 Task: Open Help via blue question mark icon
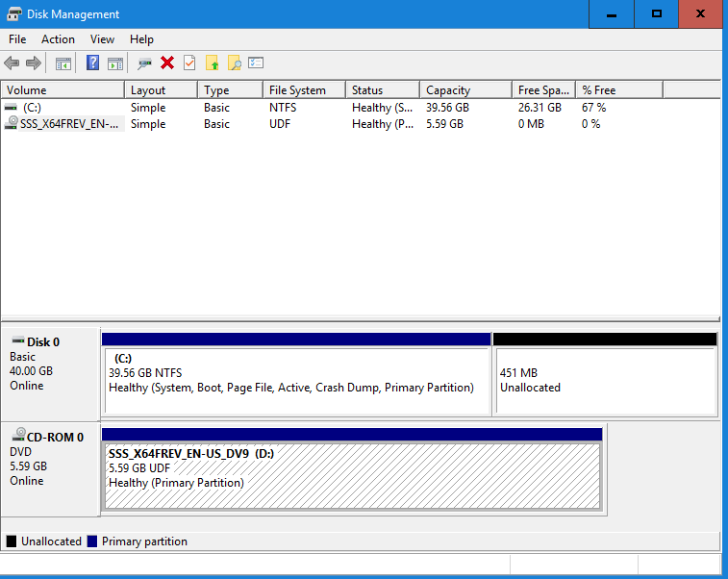pyautogui.click(x=93, y=63)
